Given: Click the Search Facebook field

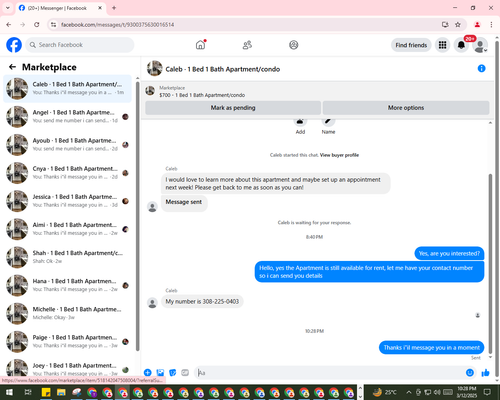Looking at the screenshot, I should 80,45.
